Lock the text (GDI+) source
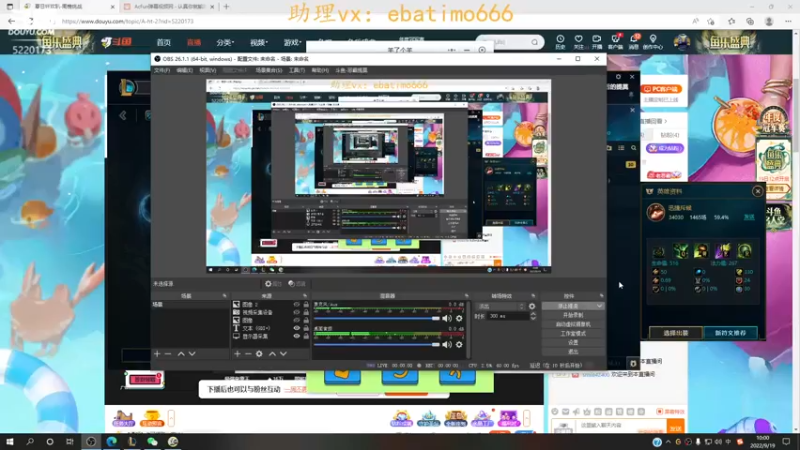 point(306,328)
